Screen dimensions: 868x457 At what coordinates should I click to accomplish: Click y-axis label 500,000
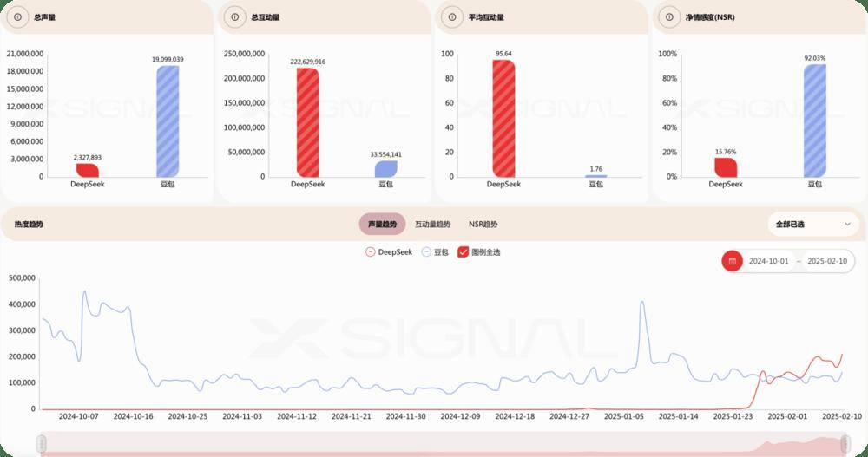pyautogui.click(x=23, y=278)
